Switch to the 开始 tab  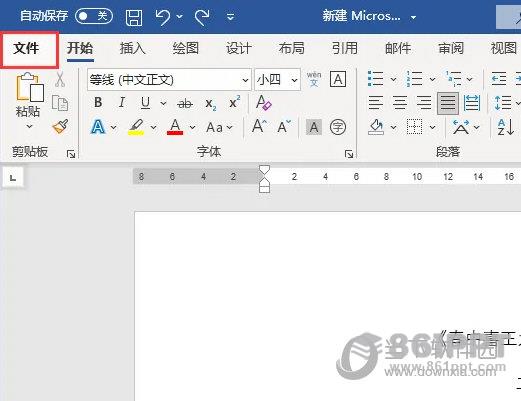(x=80, y=49)
